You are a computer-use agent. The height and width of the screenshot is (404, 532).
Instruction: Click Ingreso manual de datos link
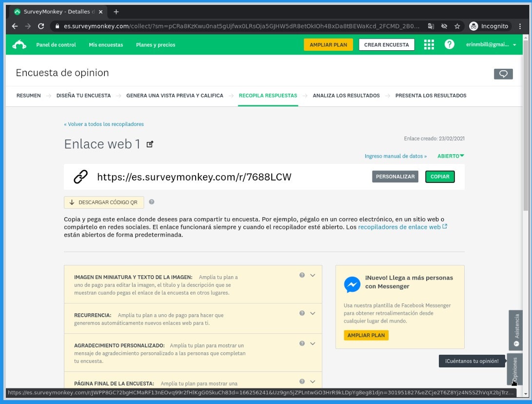(395, 156)
